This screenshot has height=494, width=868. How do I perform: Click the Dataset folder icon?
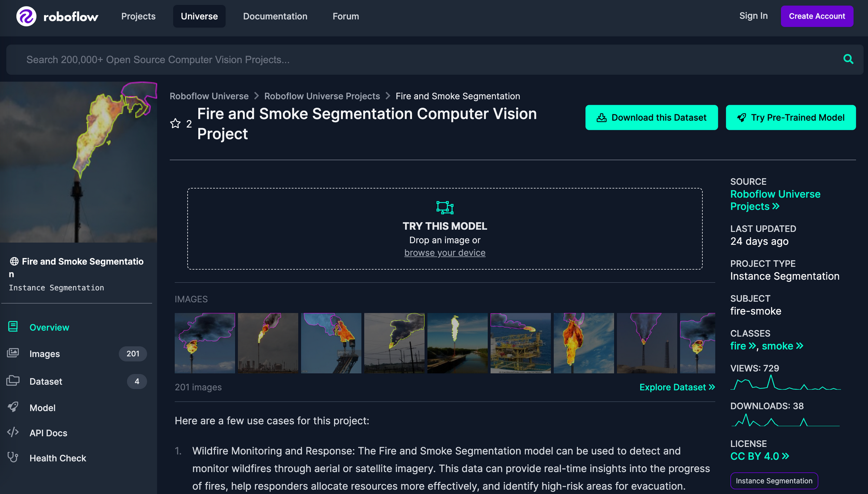click(x=13, y=381)
